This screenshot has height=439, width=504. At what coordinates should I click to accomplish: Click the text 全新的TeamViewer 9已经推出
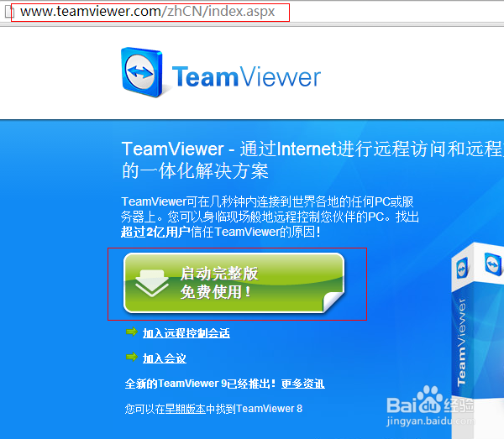pos(200,384)
